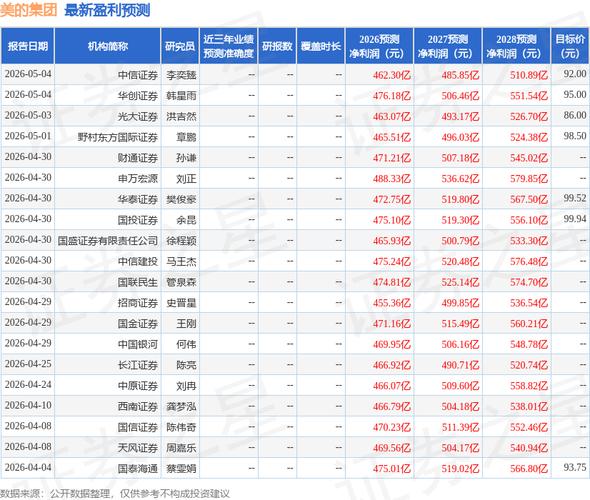Viewport: 590px width, 500px height.
Task: Click the date 2026-05-01
Action: [x=28, y=136]
